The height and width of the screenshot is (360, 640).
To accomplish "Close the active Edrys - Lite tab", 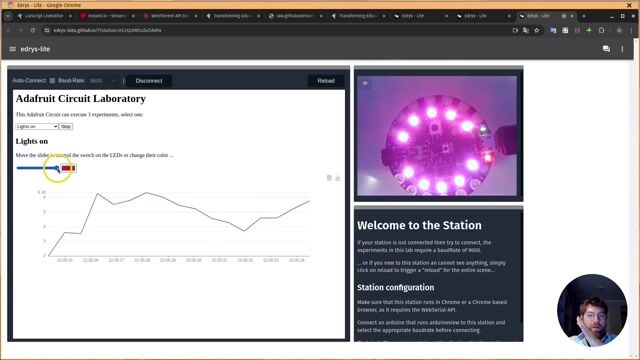I will coord(572,16).
